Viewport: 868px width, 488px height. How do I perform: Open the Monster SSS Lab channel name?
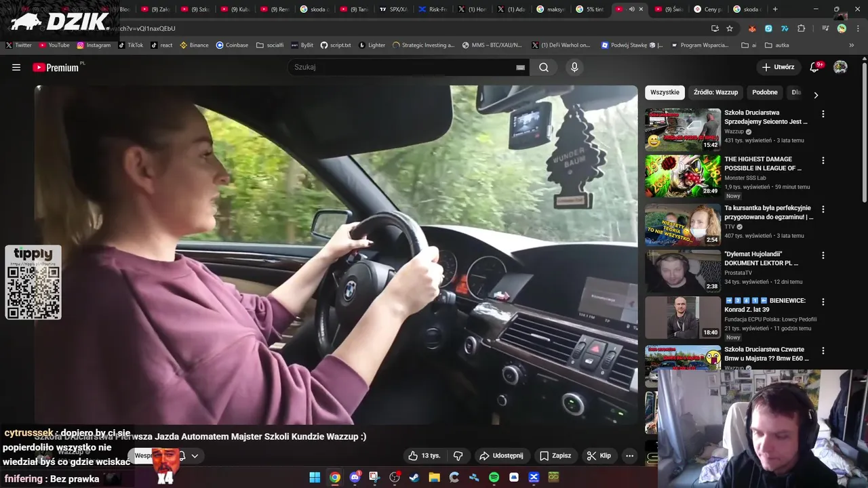click(745, 178)
